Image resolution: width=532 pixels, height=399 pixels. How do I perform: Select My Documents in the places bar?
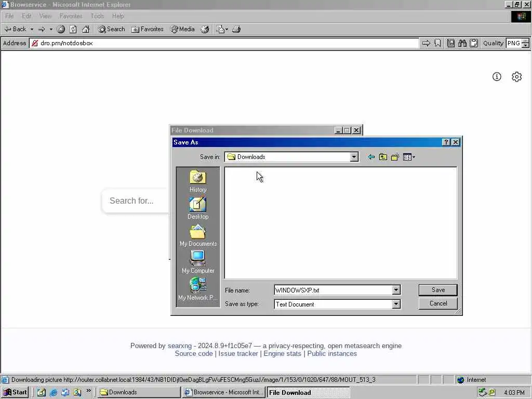(198, 235)
